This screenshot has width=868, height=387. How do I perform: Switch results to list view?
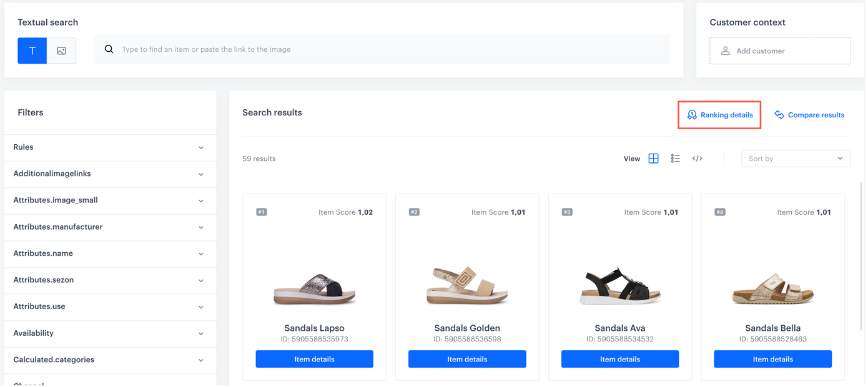click(675, 159)
